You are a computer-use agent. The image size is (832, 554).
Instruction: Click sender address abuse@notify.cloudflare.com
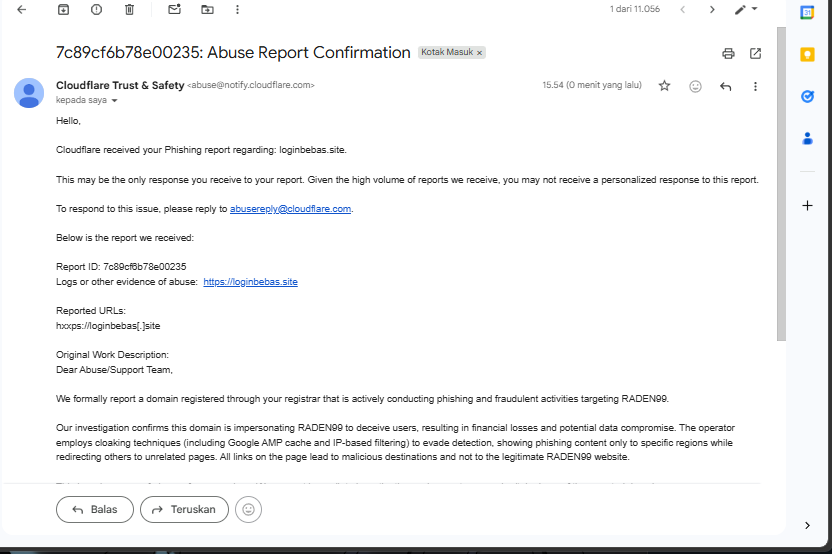(x=250, y=85)
